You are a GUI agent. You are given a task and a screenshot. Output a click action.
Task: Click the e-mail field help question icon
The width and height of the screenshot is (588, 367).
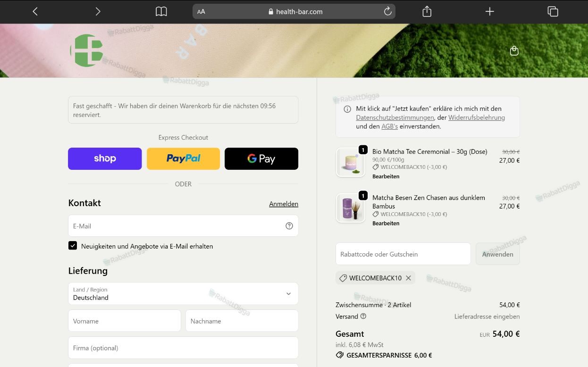[289, 226]
